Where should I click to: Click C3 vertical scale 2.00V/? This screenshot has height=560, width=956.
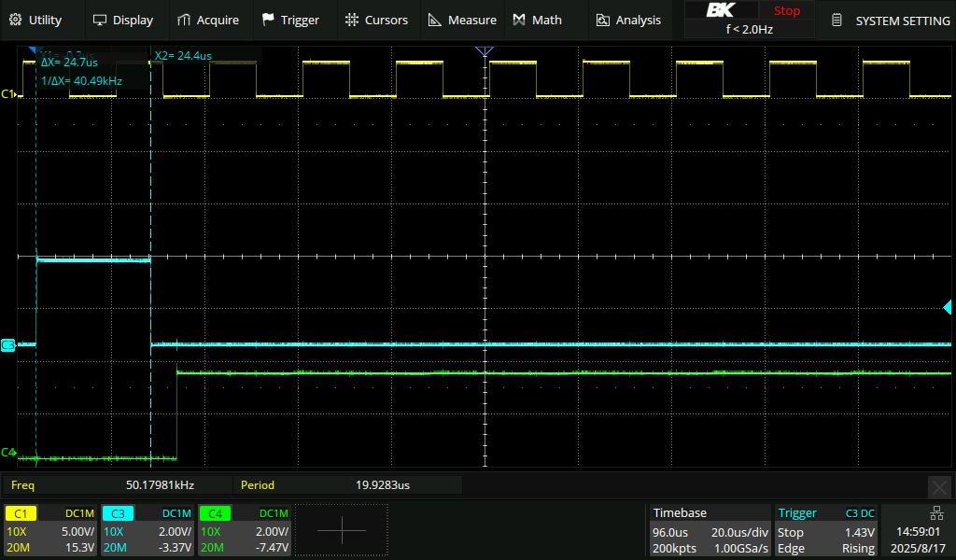(x=175, y=532)
